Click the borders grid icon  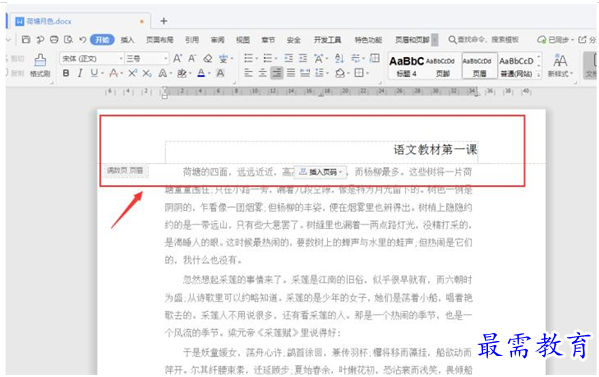click(x=359, y=73)
